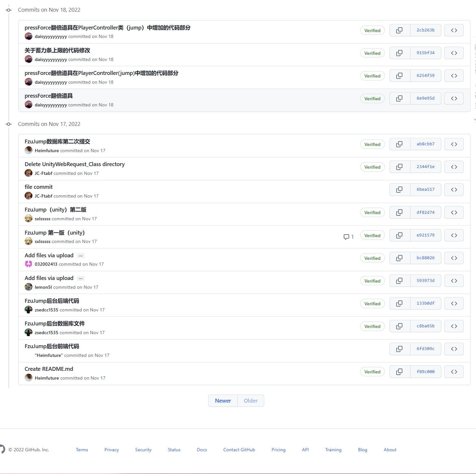Open Training footer link
The height and width of the screenshot is (474, 476).
point(333,450)
